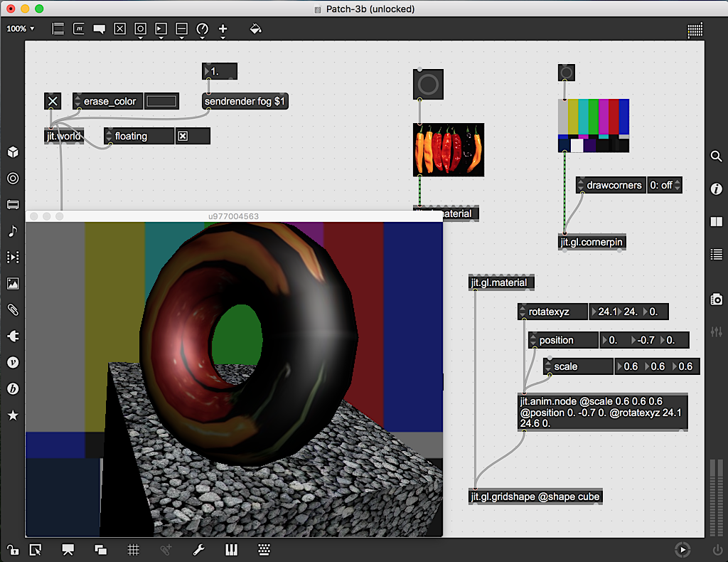Toggle audio power button at bottom right
This screenshot has height=562, width=728.
[x=717, y=550]
